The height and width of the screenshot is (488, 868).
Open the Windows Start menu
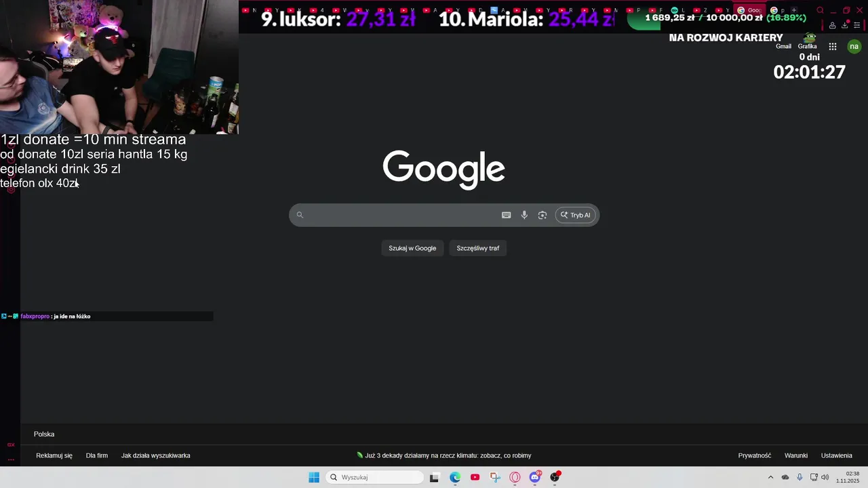(x=314, y=477)
